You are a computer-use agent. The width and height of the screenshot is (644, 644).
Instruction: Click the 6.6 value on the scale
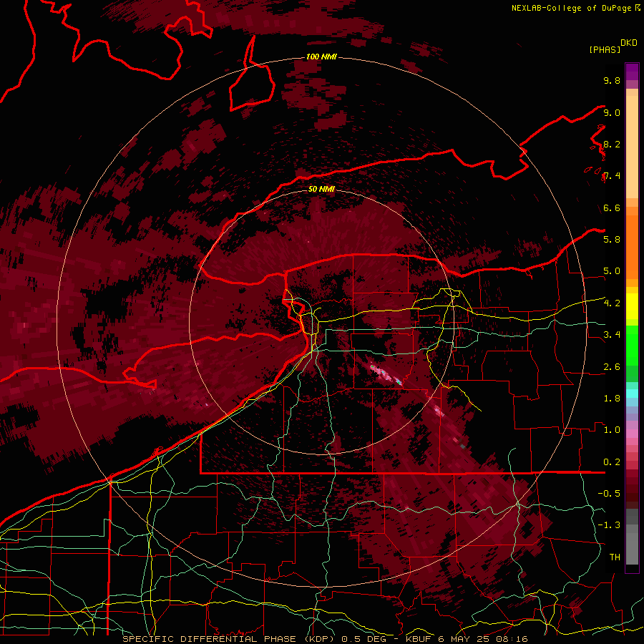pyautogui.click(x=612, y=208)
